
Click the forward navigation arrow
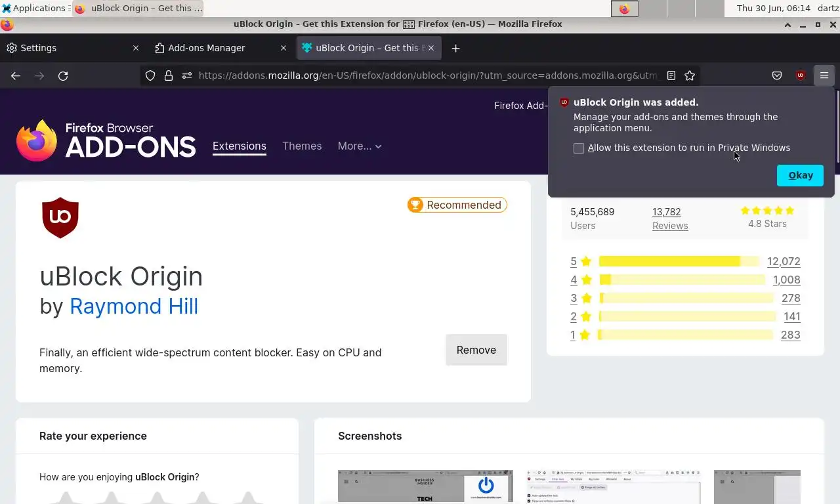click(39, 75)
